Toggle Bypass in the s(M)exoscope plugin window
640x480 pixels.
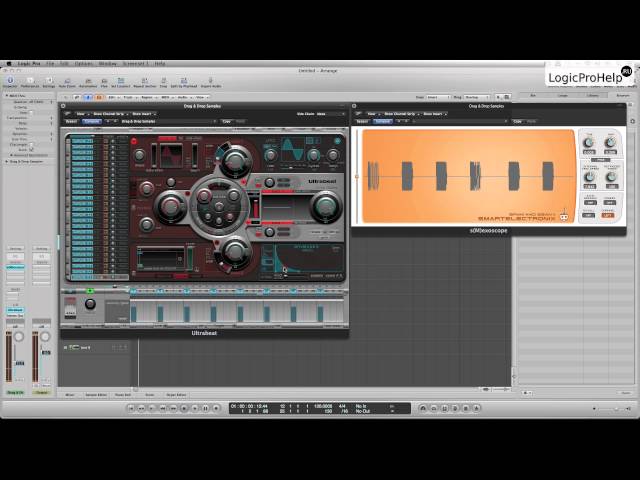(362, 121)
